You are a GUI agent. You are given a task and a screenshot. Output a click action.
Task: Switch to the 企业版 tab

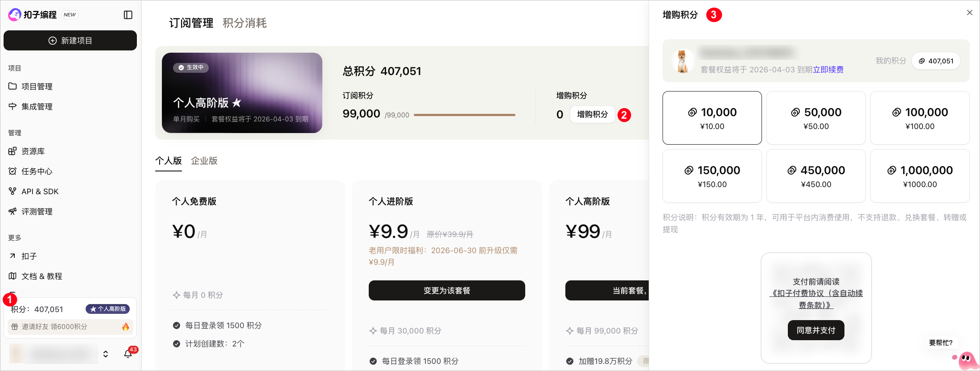[x=204, y=161]
